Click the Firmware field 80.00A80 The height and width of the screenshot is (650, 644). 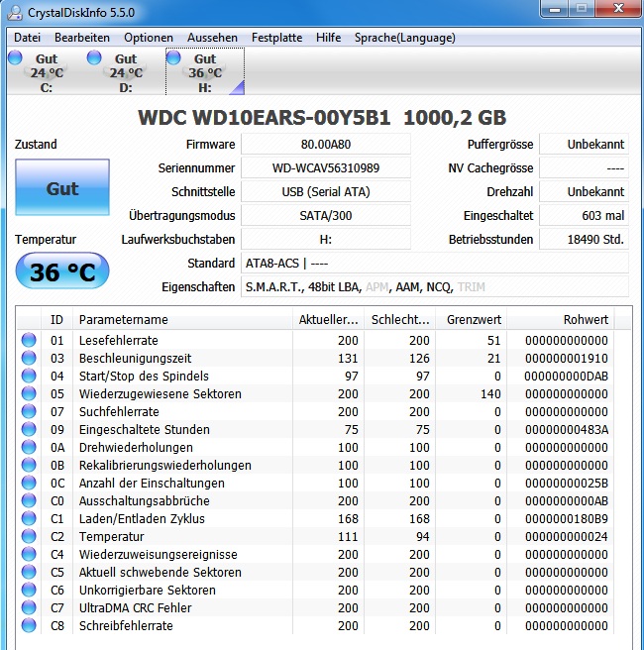(326, 145)
